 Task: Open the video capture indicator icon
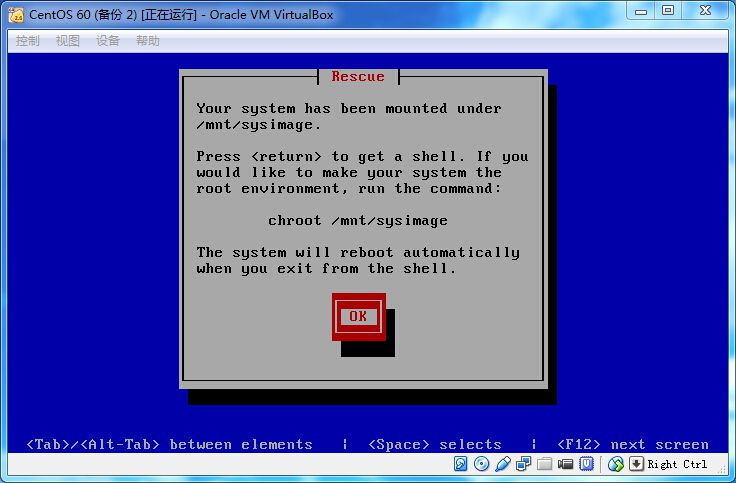tap(565, 464)
